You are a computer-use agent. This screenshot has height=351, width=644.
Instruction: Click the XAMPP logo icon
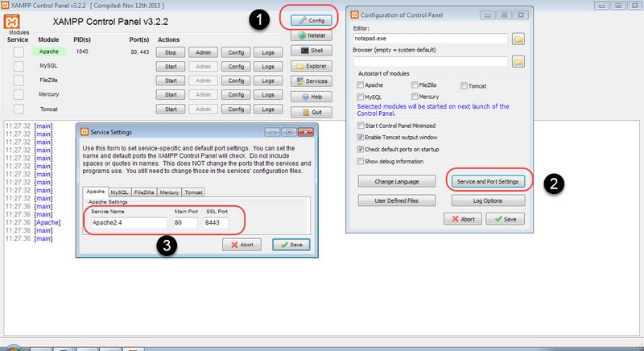coord(12,22)
